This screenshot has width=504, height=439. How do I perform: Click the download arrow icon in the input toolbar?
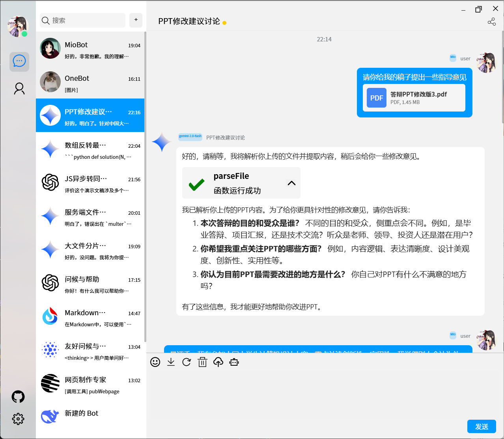pos(171,362)
